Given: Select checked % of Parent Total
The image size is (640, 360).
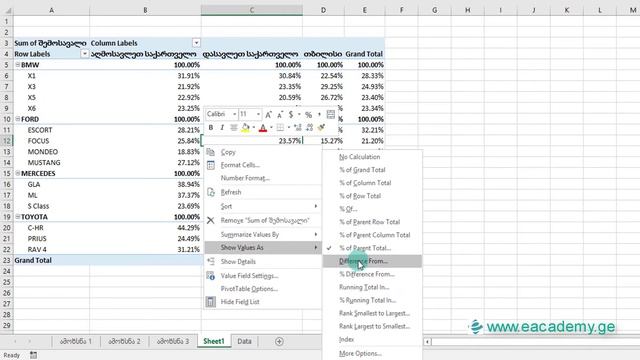Looking at the screenshot, I should click(x=372, y=248).
